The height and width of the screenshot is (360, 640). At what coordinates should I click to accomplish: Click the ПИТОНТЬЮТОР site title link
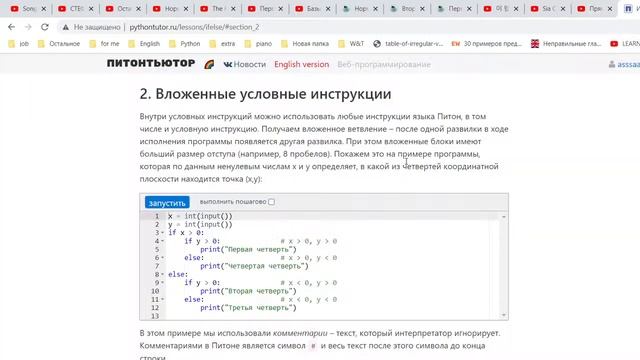coord(151,64)
